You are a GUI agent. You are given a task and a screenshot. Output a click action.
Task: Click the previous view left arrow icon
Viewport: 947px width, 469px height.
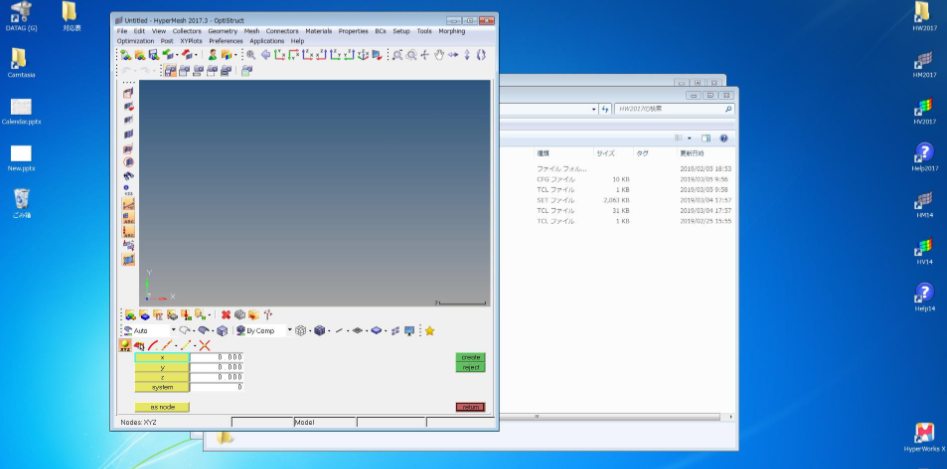pos(265,55)
